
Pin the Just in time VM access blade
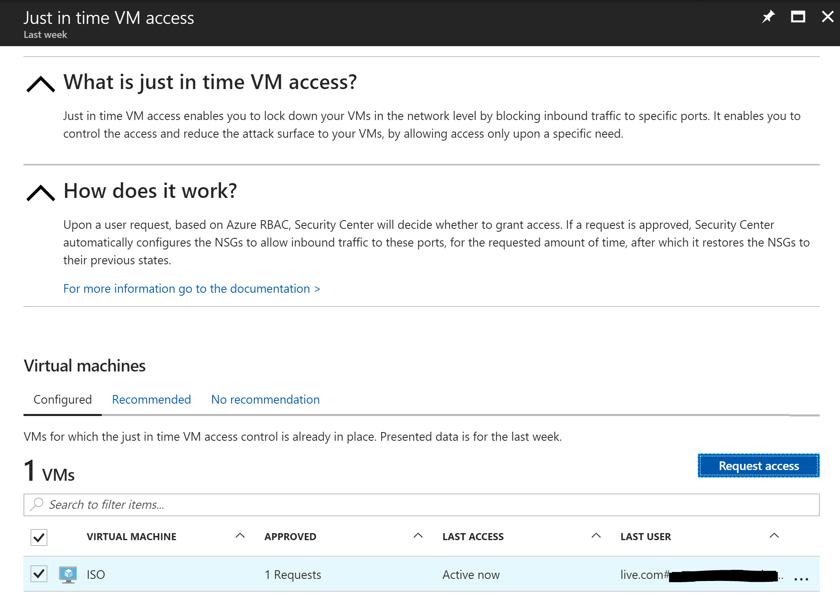(x=768, y=17)
